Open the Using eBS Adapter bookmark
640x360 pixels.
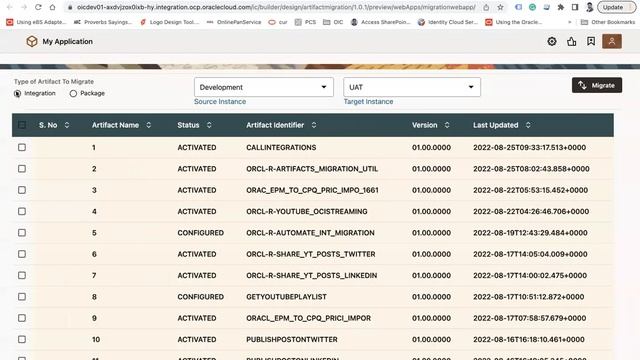point(36,22)
